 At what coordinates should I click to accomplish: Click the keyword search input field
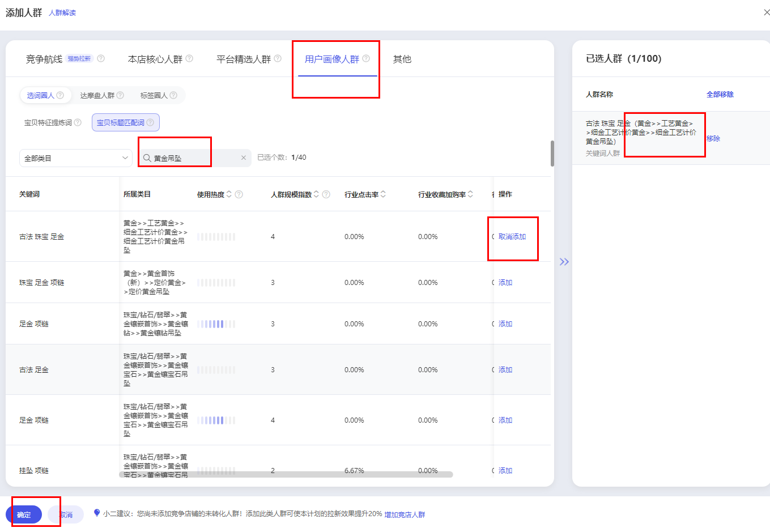point(193,158)
